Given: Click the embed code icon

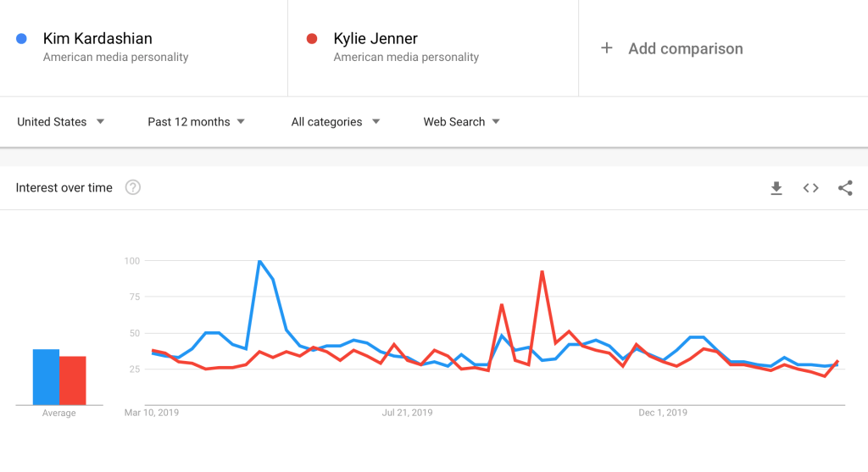Looking at the screenshot, I should pyautogui.click(x=810, y=188).
